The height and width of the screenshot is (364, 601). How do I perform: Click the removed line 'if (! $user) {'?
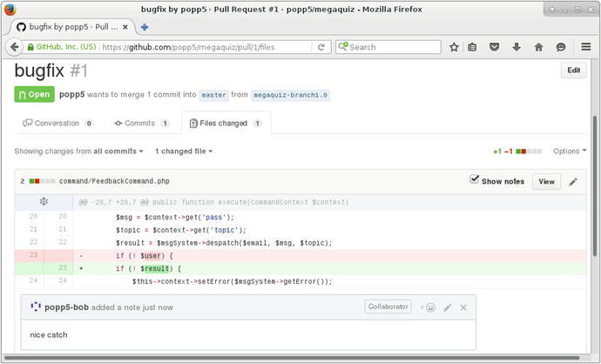click(x=300, y=255)
